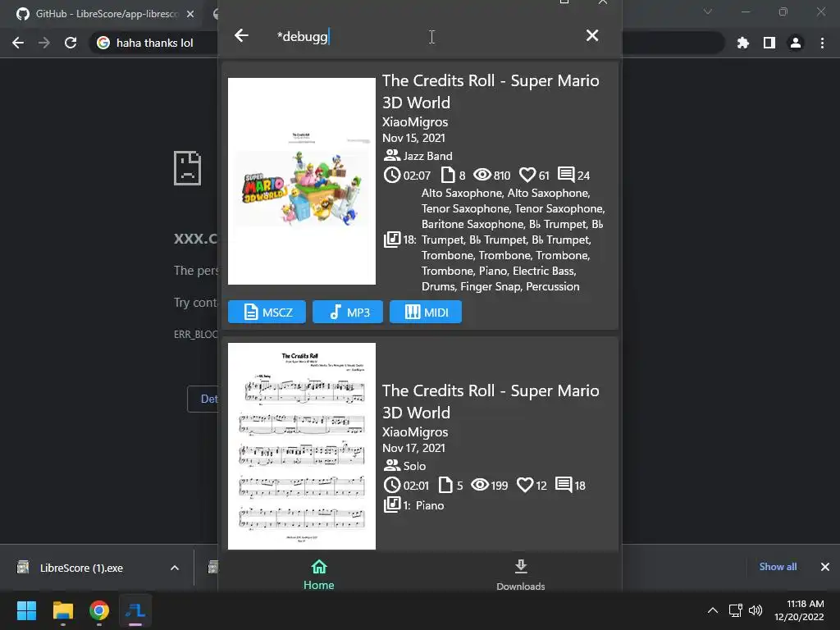Go forward in Chrome browser

click(x=44, y=43)
